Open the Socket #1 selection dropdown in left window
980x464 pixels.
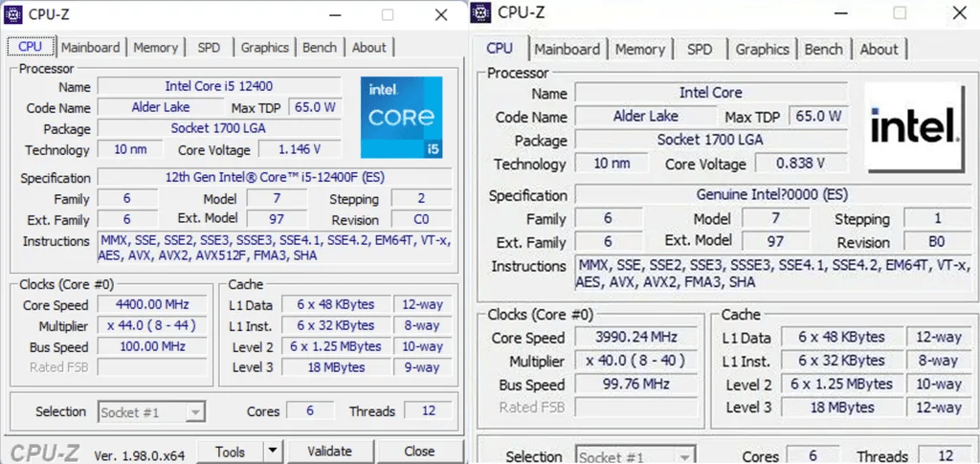point(151,412)
